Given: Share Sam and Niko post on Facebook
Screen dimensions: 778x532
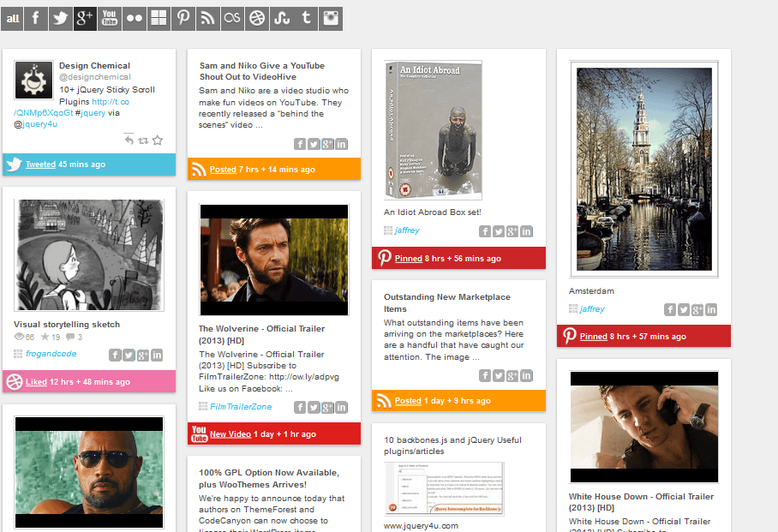Looking at the screenshot, I should 300,144.
